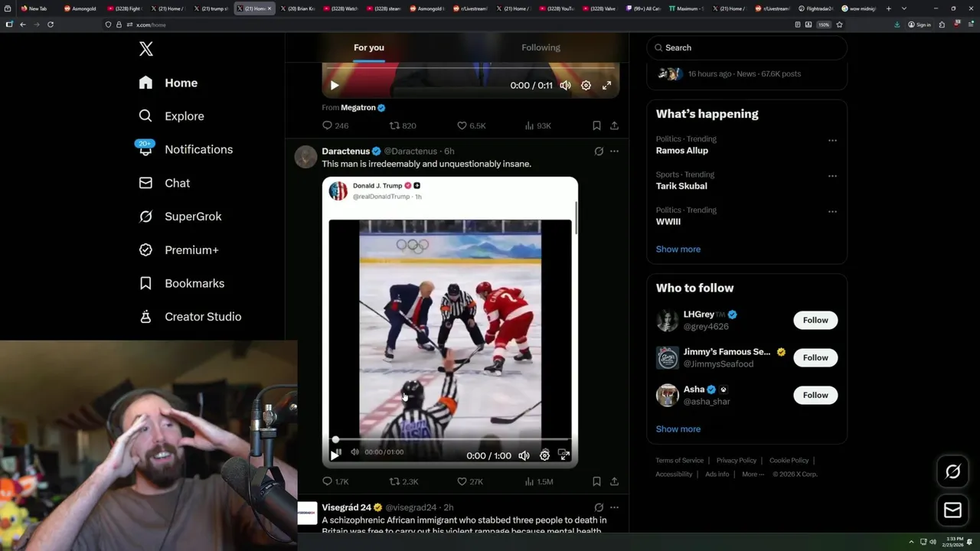980x551 pixels.
Task: Open more menu on Visegrád 24 post
Action: pos(614,507)
